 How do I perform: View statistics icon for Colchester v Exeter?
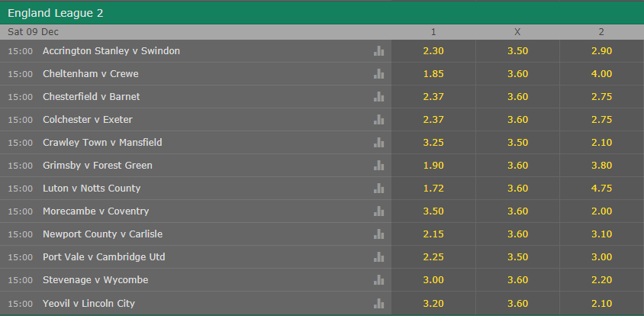378,120
